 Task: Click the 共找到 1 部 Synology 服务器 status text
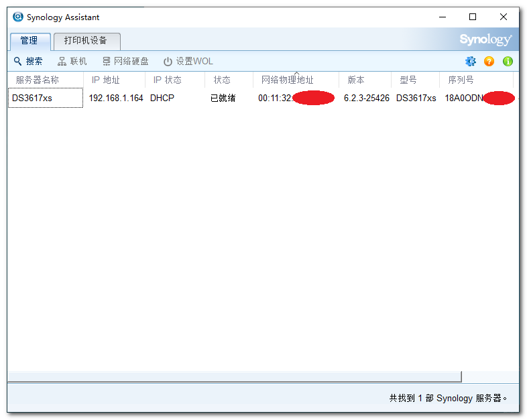[448, 398]
